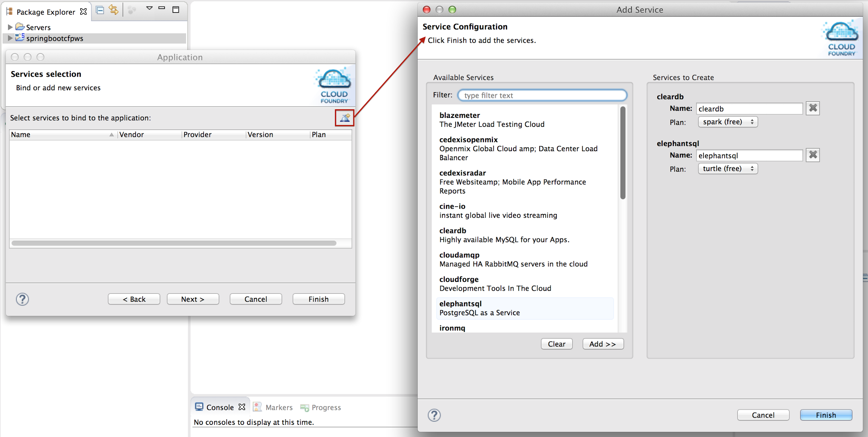Image resolution: width=868 pixels, height=437 pixels.
Task: Close the Add Service window
Action: tap(426, 9)
